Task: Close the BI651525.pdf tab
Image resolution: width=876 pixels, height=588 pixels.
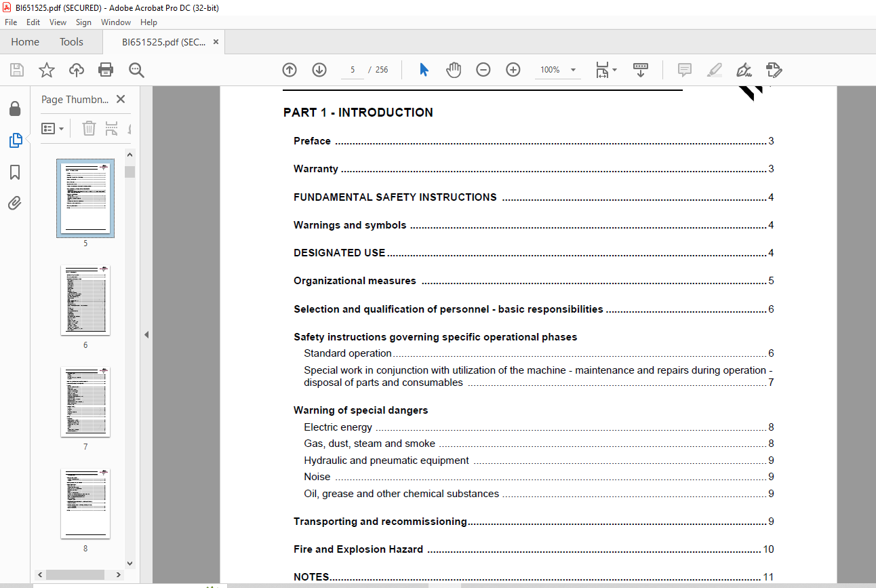Action: click(x=216, y=42)
